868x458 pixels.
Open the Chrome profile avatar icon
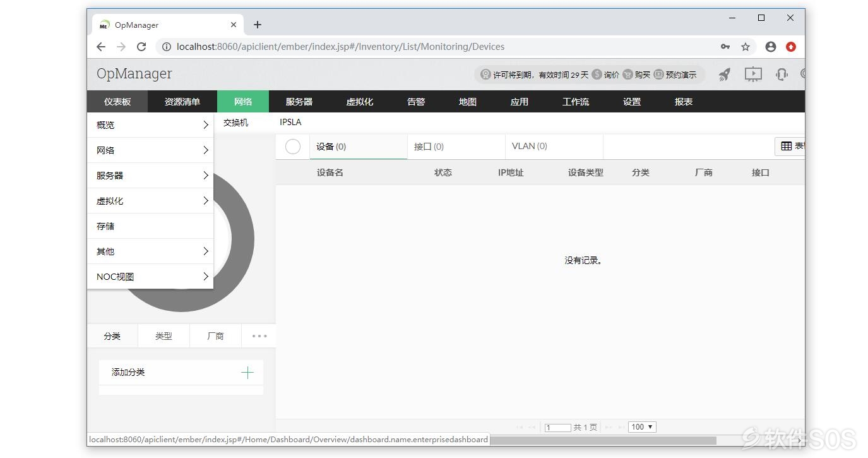tap(770, 47)
